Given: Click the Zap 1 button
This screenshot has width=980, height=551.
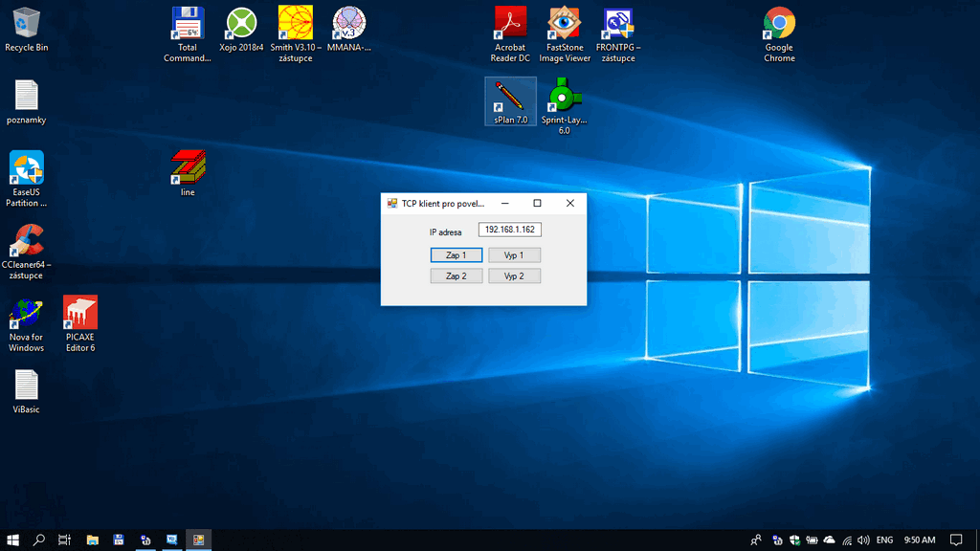Looking at the screenshot, I should pyautogui.click(x=457, y=255).
